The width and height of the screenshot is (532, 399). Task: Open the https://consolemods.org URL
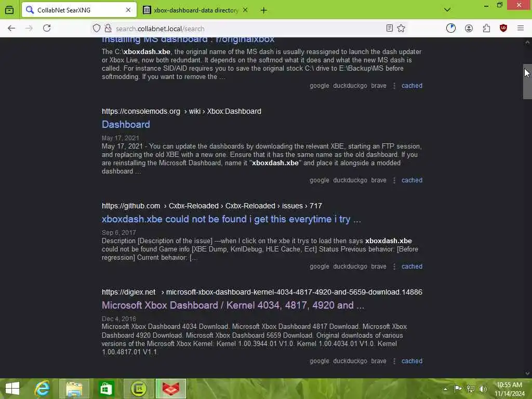(141, 111)
